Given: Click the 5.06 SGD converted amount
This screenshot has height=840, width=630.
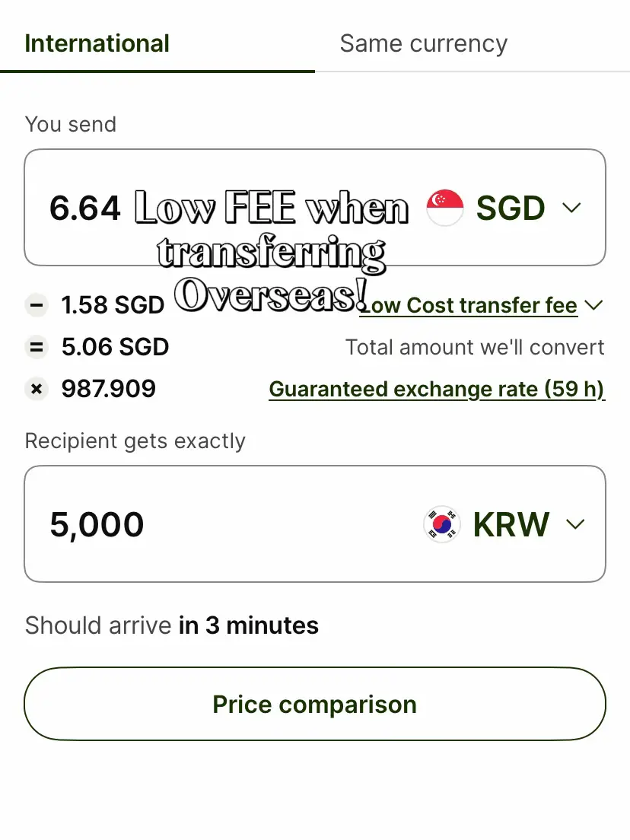Looking at the screenshot, I should point(115,347).
